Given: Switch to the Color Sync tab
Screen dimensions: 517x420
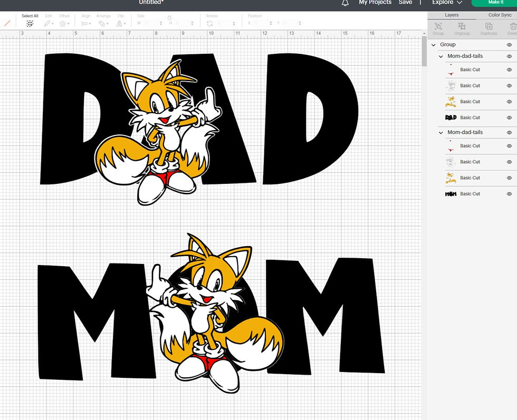Looking at the screenshot, I should pos(500,15).
